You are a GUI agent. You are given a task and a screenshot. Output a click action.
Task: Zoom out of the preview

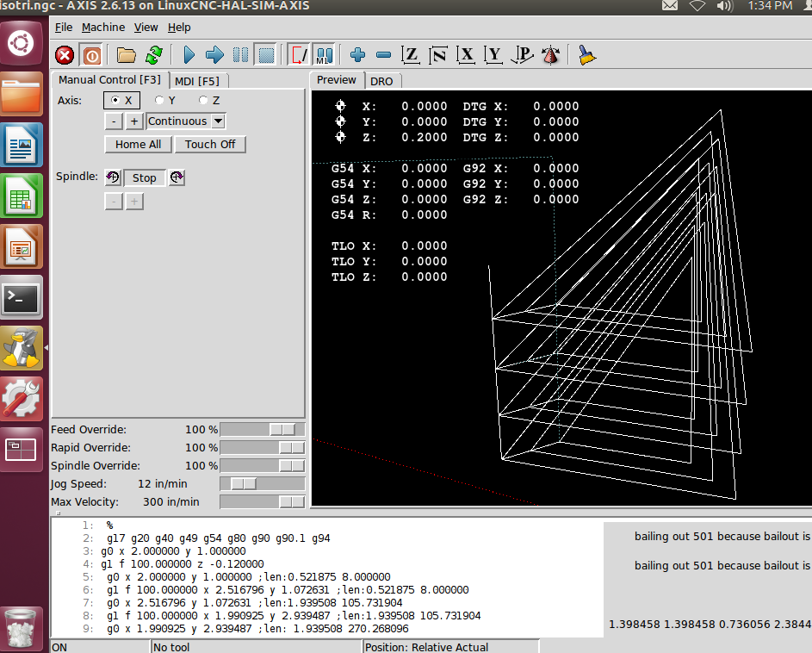tap(383, 55)
